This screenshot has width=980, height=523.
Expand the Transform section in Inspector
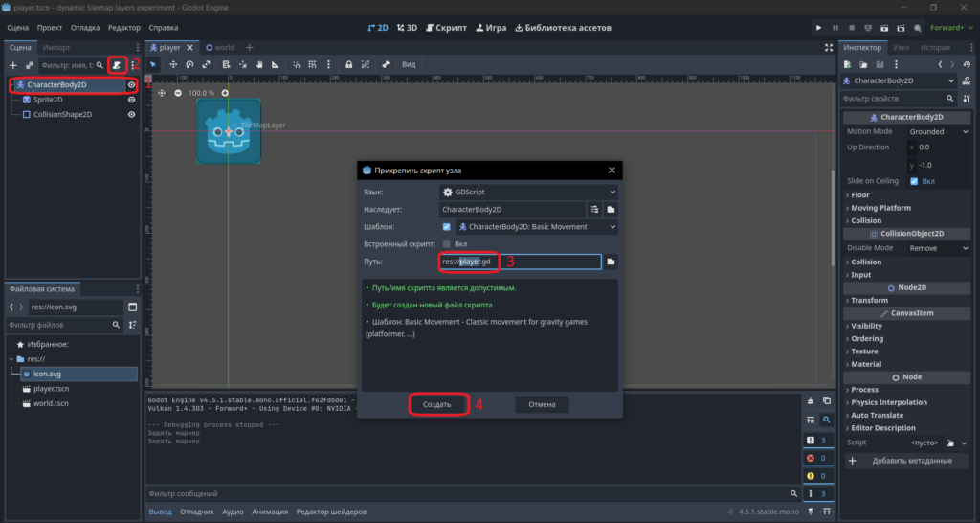(906, 300)
